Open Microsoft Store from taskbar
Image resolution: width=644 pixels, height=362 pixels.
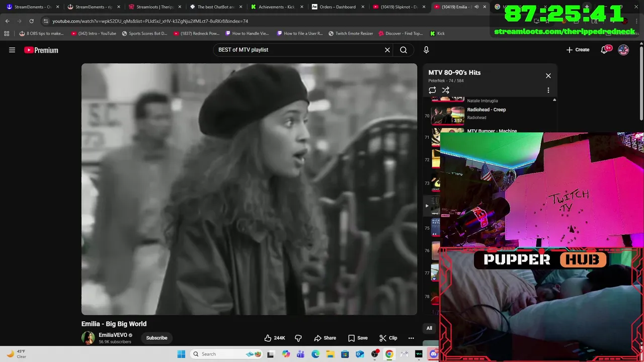(345, 354)
